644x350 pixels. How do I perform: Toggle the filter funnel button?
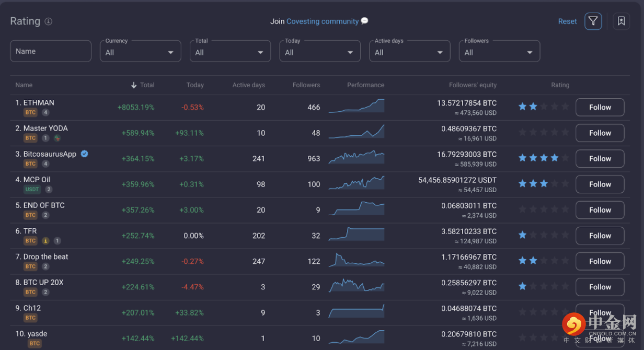pyautogui.click(x=593, y=21)
